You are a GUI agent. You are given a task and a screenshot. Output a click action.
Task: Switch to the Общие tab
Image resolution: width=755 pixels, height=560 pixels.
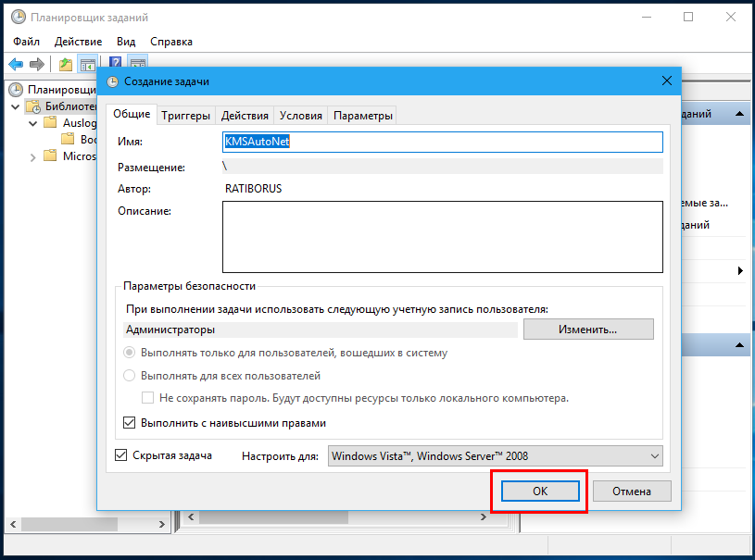click(132, 114)
